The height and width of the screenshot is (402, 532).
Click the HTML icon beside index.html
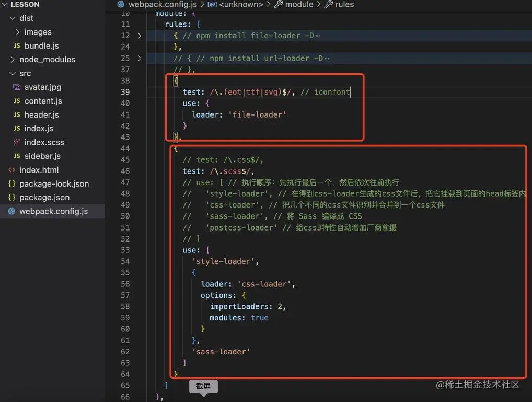(12, 170)
